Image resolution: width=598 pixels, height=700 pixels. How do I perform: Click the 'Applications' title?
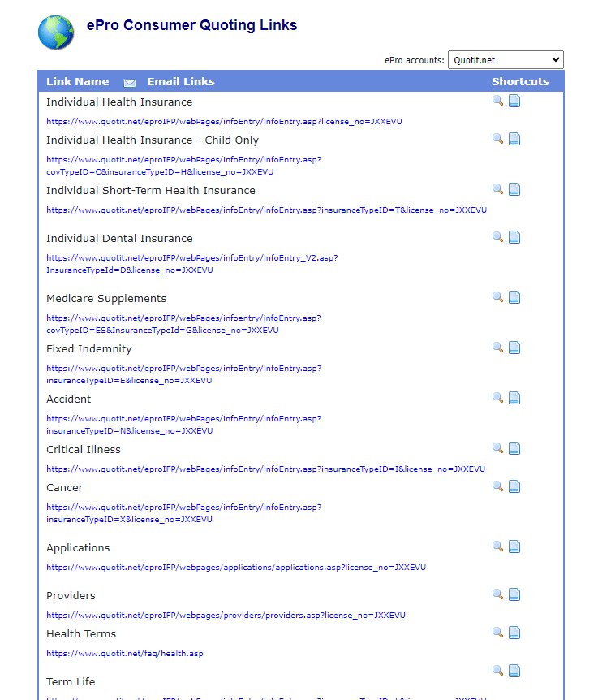pyautogui.click(x=78, y=548)
